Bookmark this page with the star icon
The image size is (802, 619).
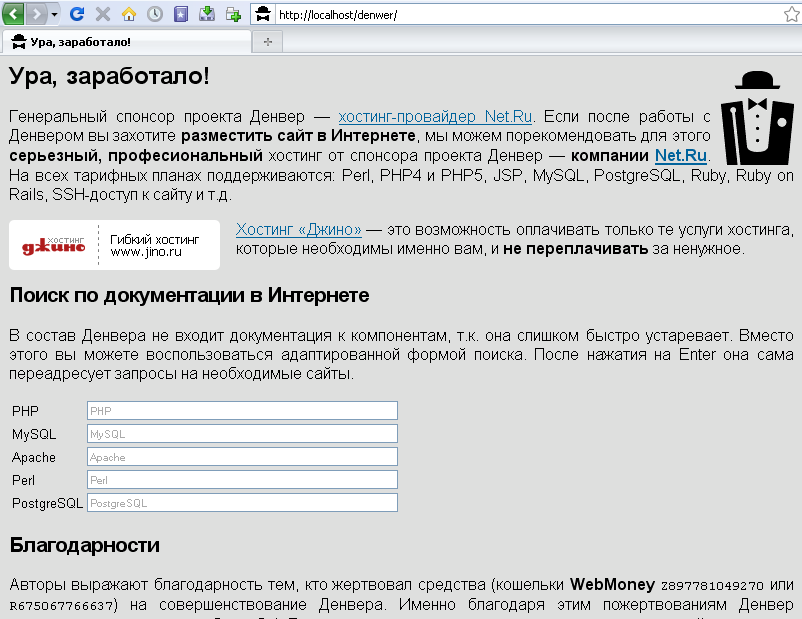(x=792, y=14)
